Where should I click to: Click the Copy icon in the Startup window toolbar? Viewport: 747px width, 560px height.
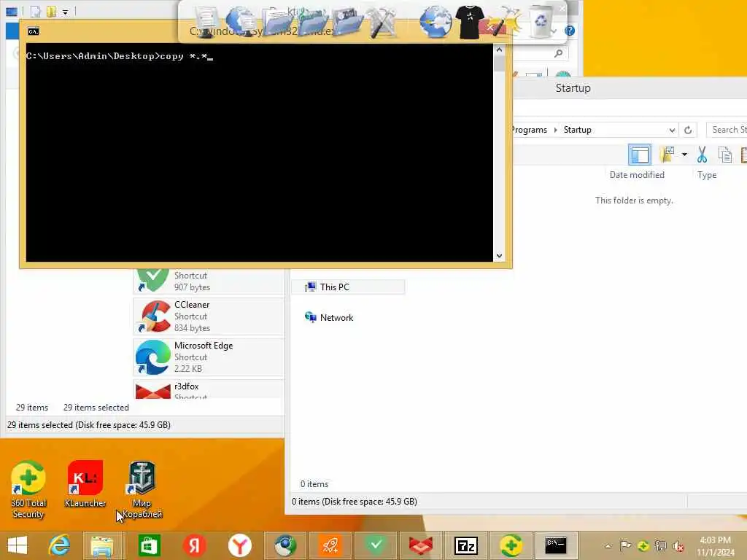725,155
